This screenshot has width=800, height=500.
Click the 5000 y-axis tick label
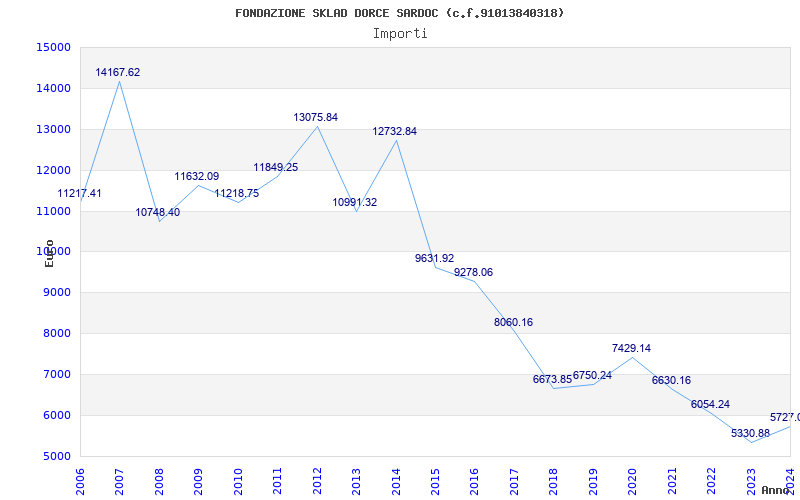(x=56, y=456)
